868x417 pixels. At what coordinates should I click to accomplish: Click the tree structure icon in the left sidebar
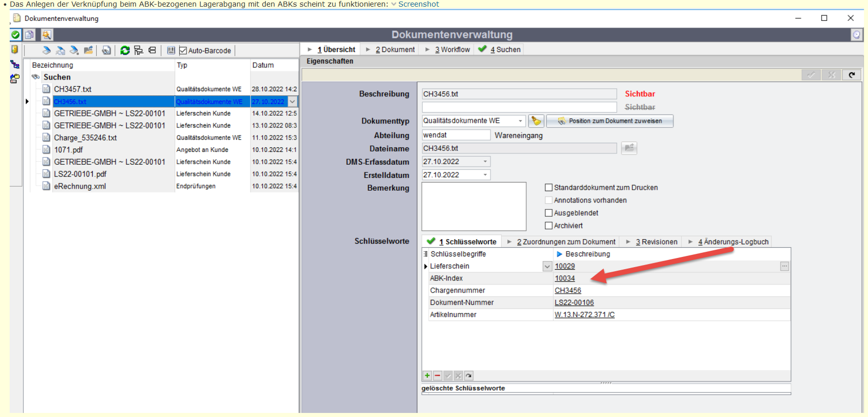pos(15,64)
